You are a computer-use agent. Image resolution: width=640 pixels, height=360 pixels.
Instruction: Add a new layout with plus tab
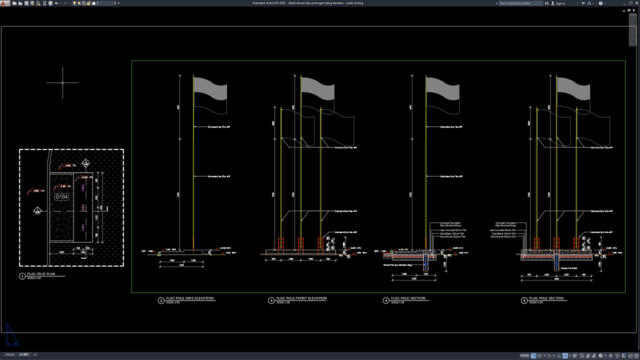point(35,354)
